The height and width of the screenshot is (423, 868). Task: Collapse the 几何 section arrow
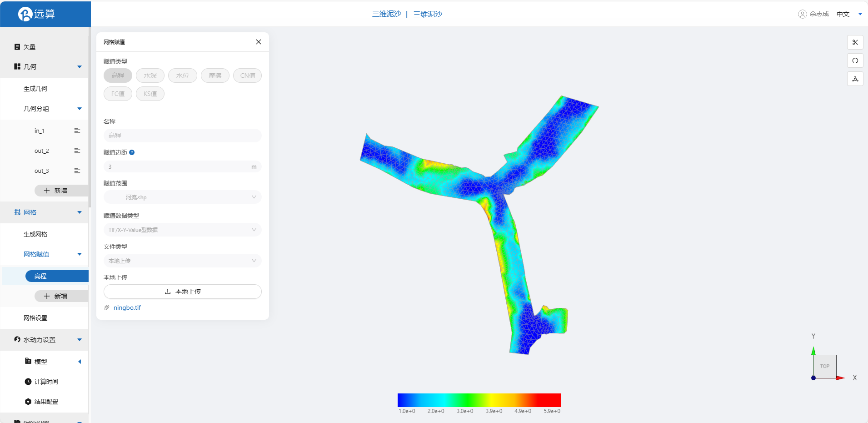(80, 67)
